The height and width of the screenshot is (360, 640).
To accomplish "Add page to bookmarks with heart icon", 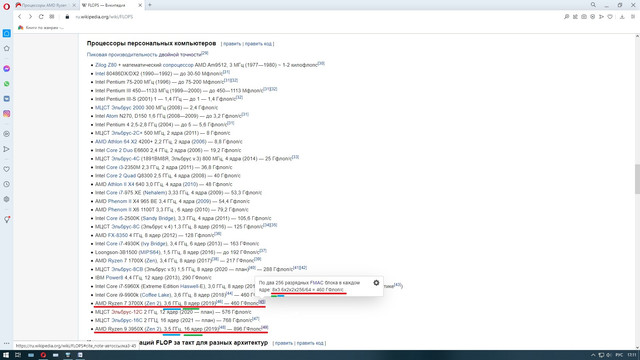I will (x=610, y=17).
